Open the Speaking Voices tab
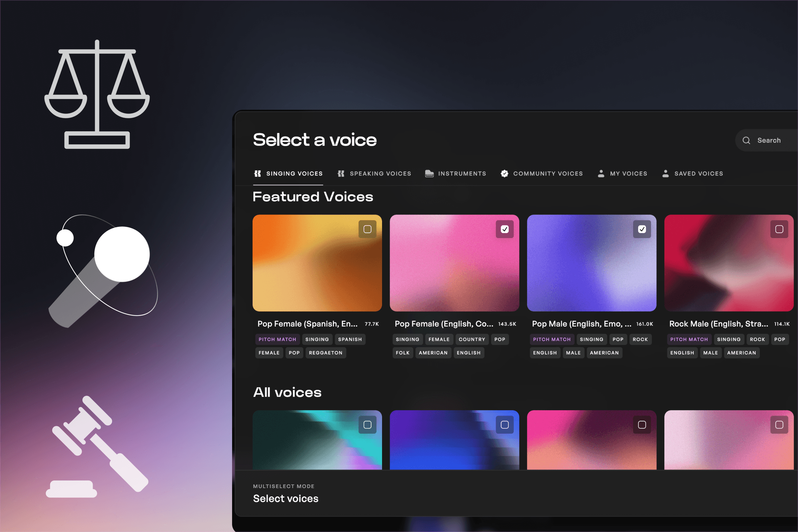Screen dimensions: 798x532 pos(374,174)
